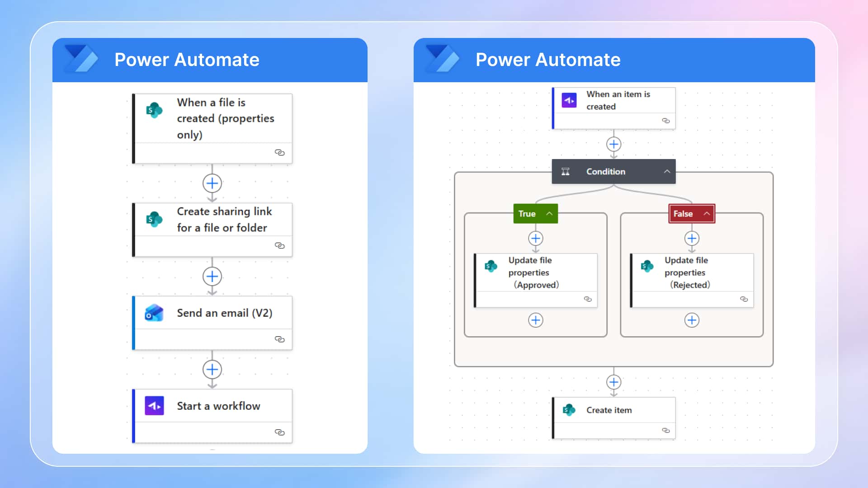Open the When an item is created trigger
Viewport: 868px width, 488px height.
click(x=618, y=100)
